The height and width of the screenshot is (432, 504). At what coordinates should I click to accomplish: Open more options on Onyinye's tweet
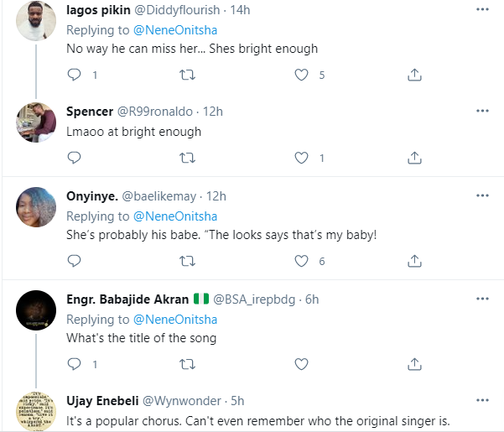click(482, 195)
